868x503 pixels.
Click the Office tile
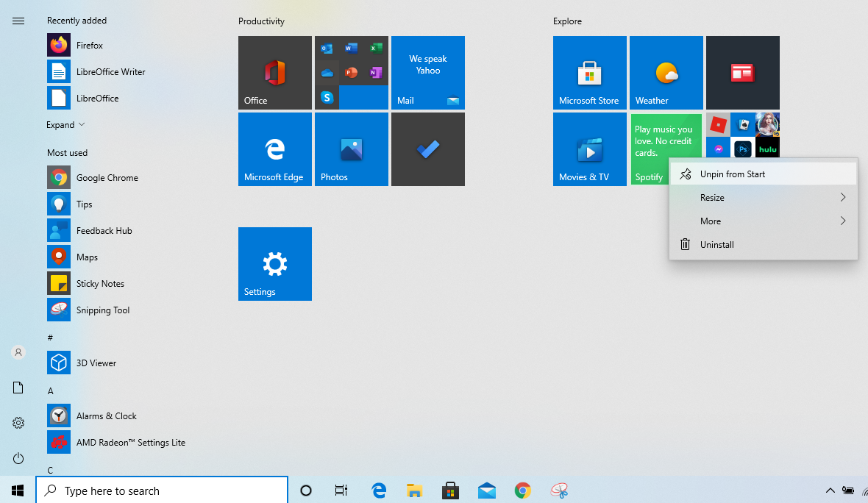(275, 73)
